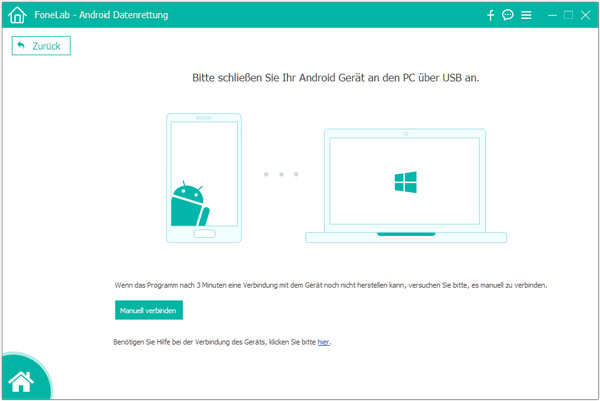Minimize the FoneLab window
This screenshot has height=401, width=600.
pyautogui.click(x=552, y=15)
